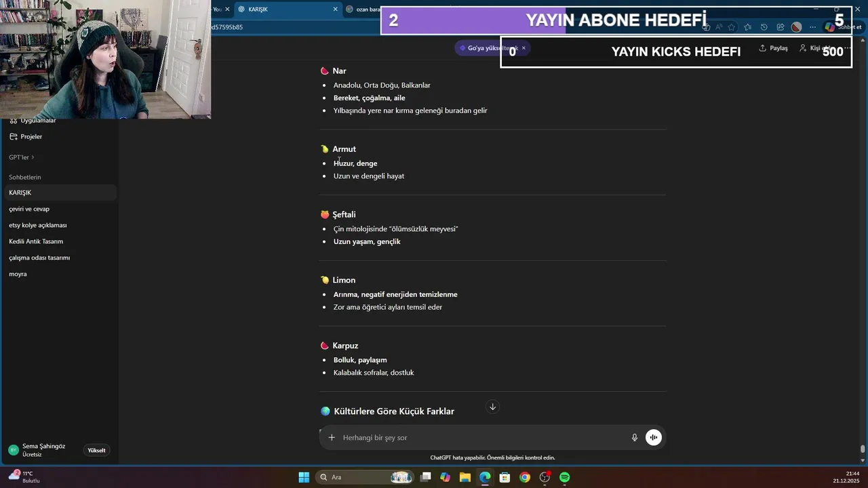Click 'Kalabalık sofralar, dostluk' bullet

click(x=374, y=373)
